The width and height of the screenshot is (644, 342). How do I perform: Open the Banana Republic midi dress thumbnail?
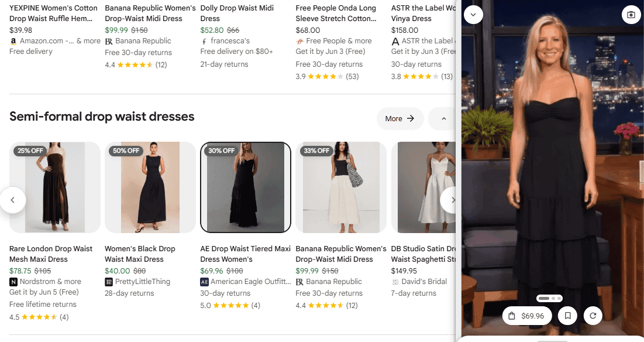tap(341, 187)
